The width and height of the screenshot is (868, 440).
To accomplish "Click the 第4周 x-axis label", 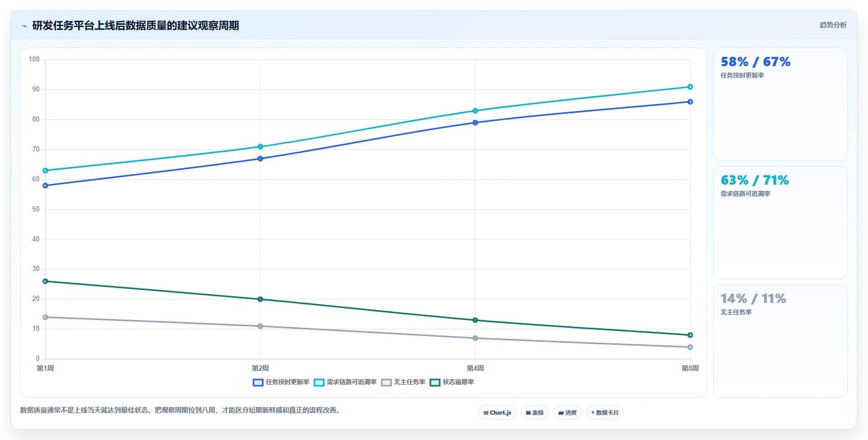I will pyautogui.click(x=475, y=368).
